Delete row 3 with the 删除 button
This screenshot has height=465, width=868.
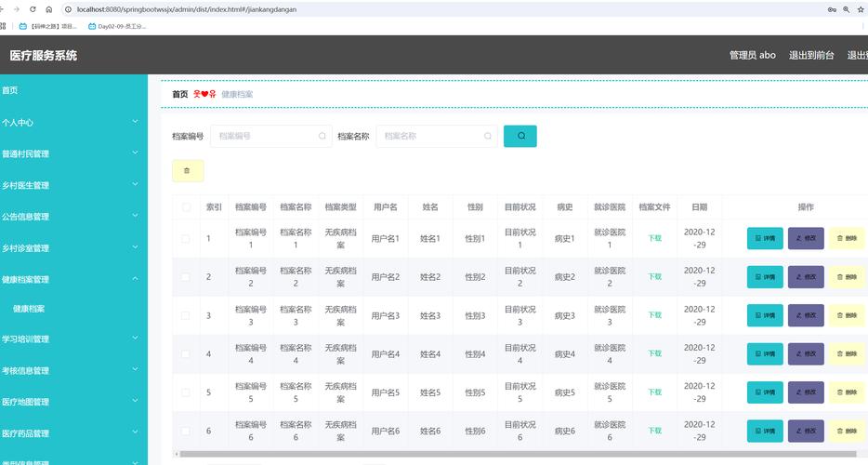click(x=847, y=315)
